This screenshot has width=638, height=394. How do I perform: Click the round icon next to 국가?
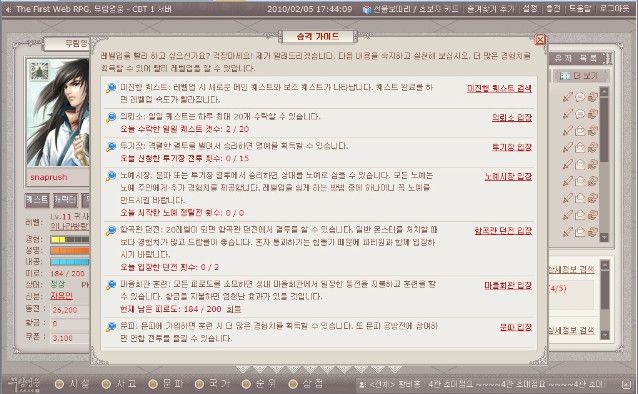[199, 384]
